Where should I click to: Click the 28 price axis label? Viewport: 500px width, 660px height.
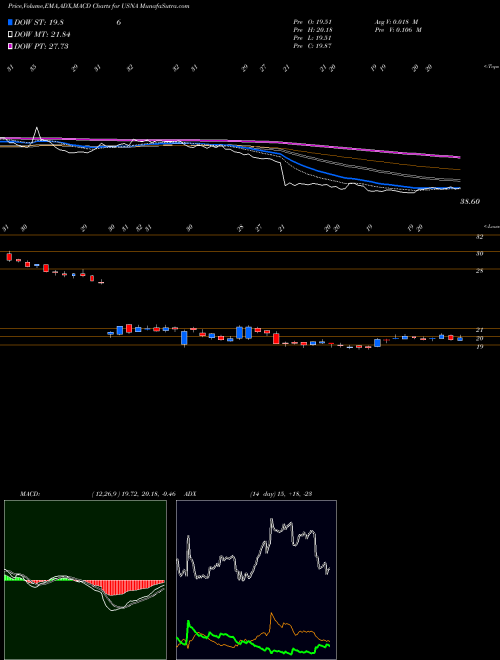pos(479,271)
